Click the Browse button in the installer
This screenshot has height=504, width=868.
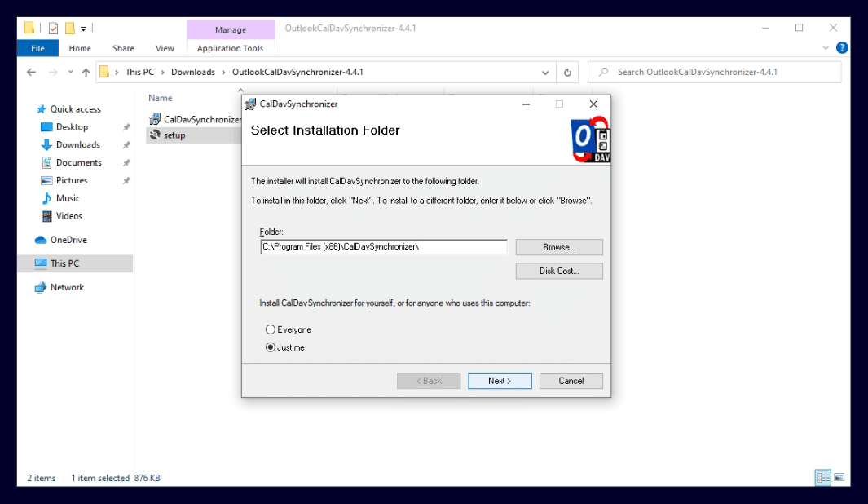[558, 246]
